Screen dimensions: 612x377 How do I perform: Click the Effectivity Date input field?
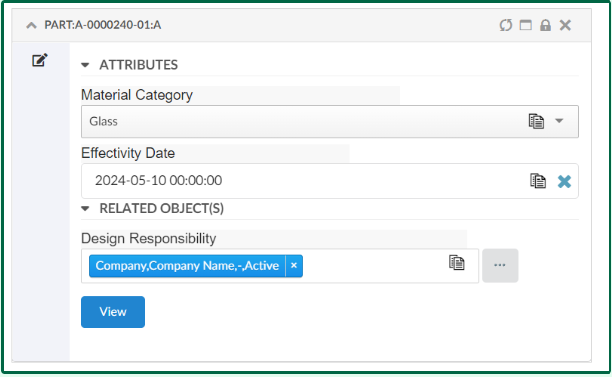point(330,181)
